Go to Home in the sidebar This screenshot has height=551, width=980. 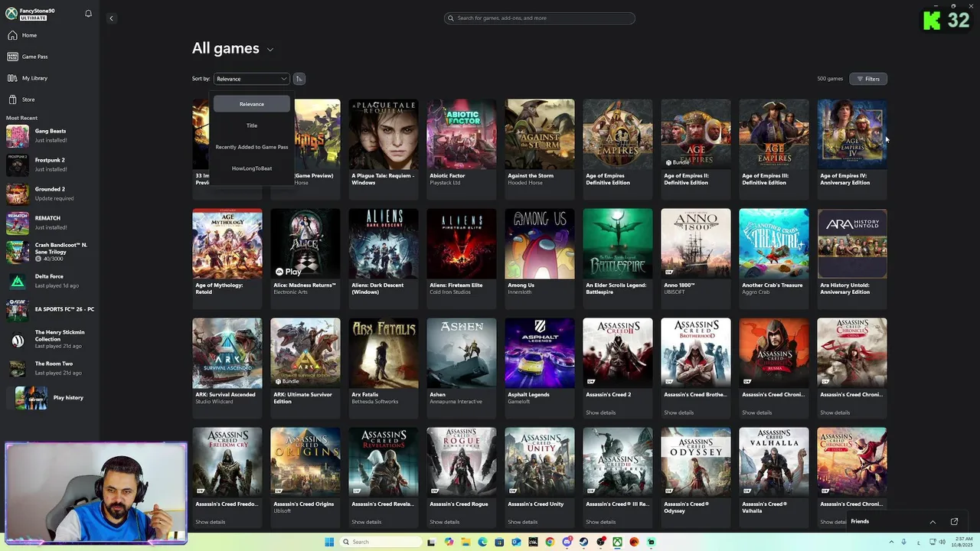50,35
